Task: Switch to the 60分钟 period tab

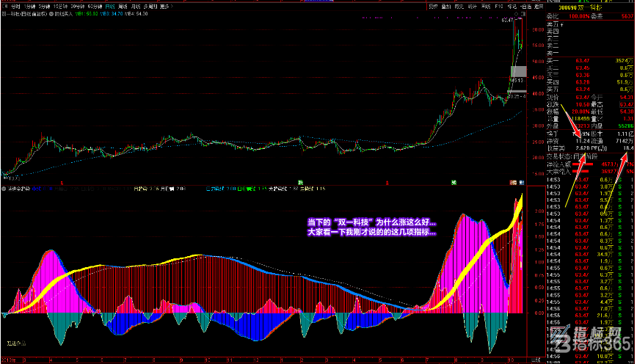Action: 95,7
